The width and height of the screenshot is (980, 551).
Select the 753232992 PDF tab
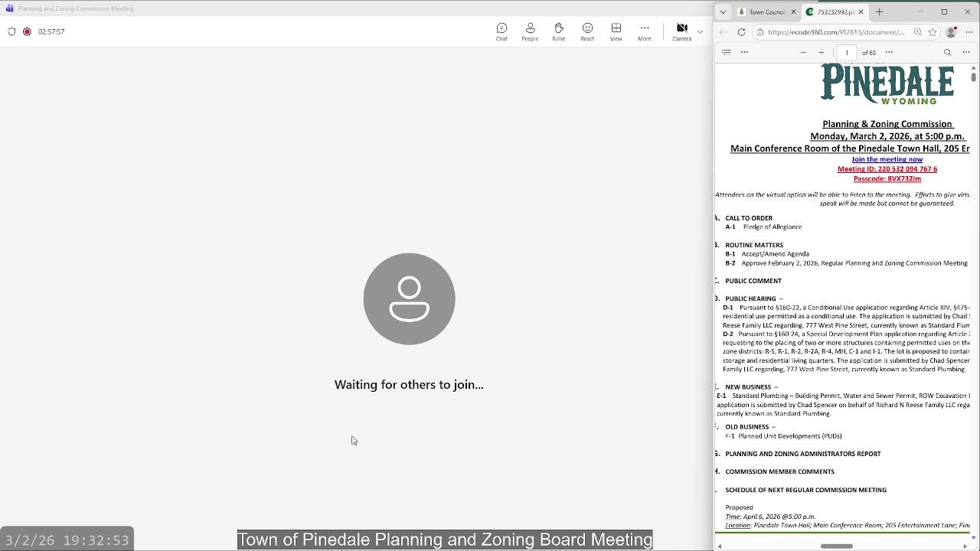pos(835,11)
